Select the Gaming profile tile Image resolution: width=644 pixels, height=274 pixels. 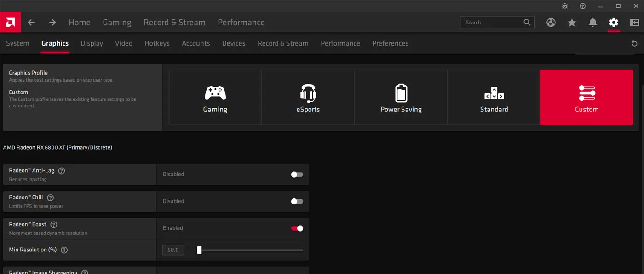215,97
